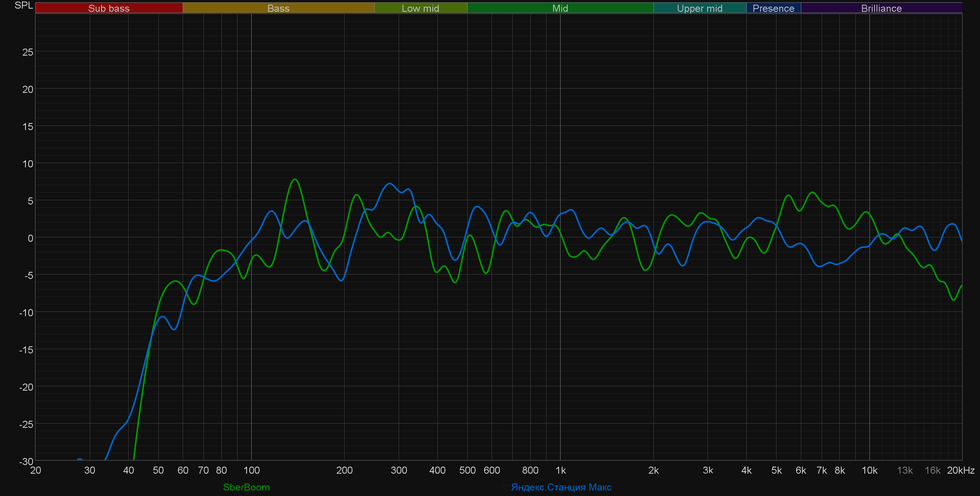
Task: Click the 1k frequency axis label
Action: 561,470
